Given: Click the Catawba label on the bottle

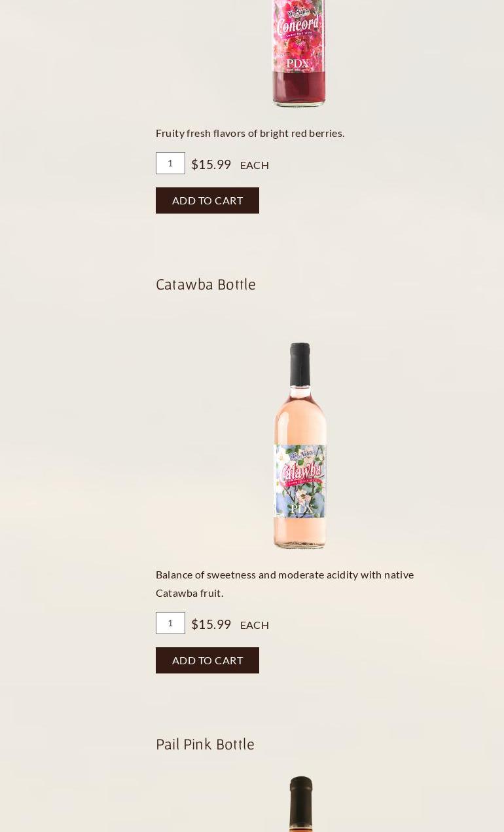Looking at the screenshot, I should tap(300, 482).
